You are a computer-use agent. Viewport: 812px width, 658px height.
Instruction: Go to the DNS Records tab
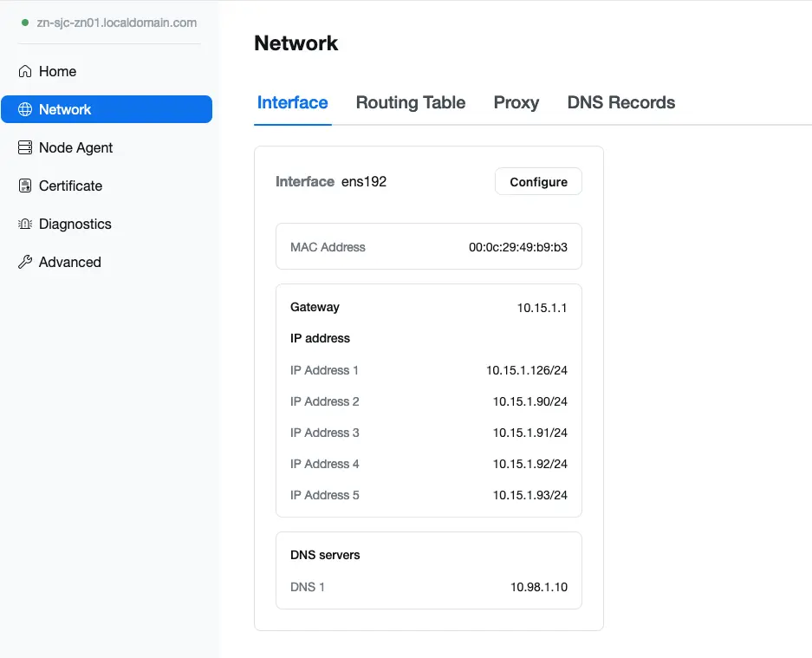click(620, 102)
